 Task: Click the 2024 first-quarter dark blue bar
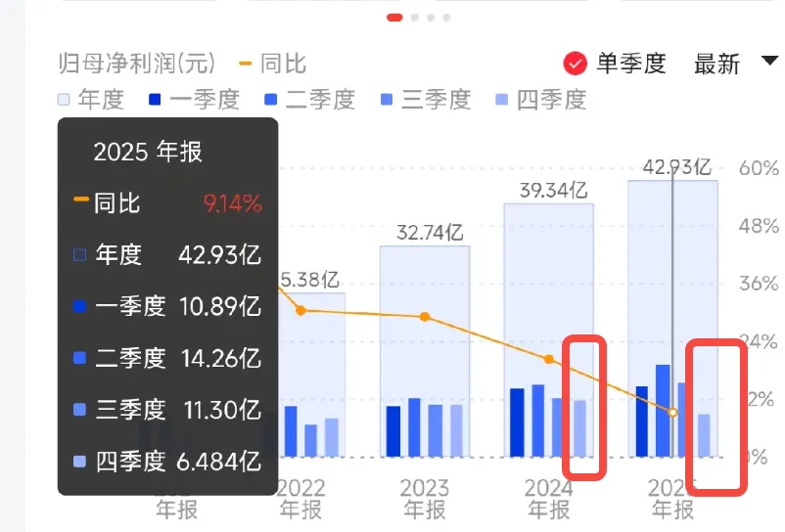click(517, 422)
